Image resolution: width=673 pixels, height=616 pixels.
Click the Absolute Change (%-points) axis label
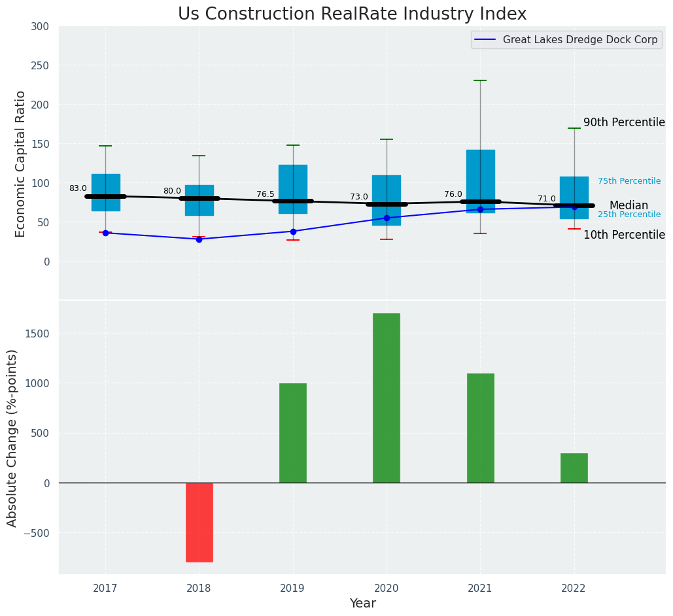12,437
